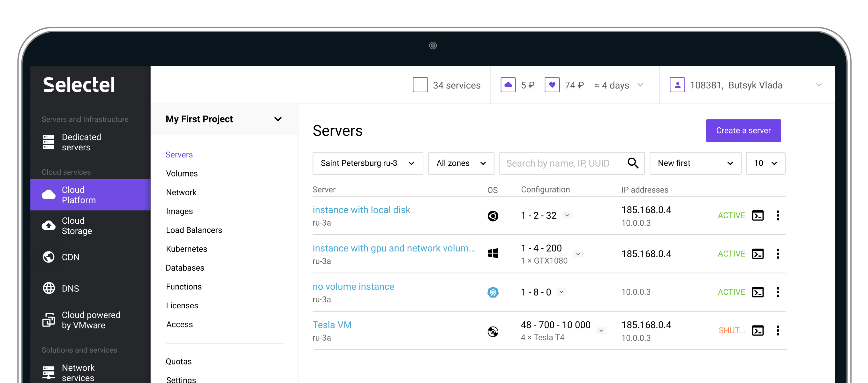The width and height of the screenshot is (868, 383).
Task: Open the no volume instance link
Action: tap(353, 287)
